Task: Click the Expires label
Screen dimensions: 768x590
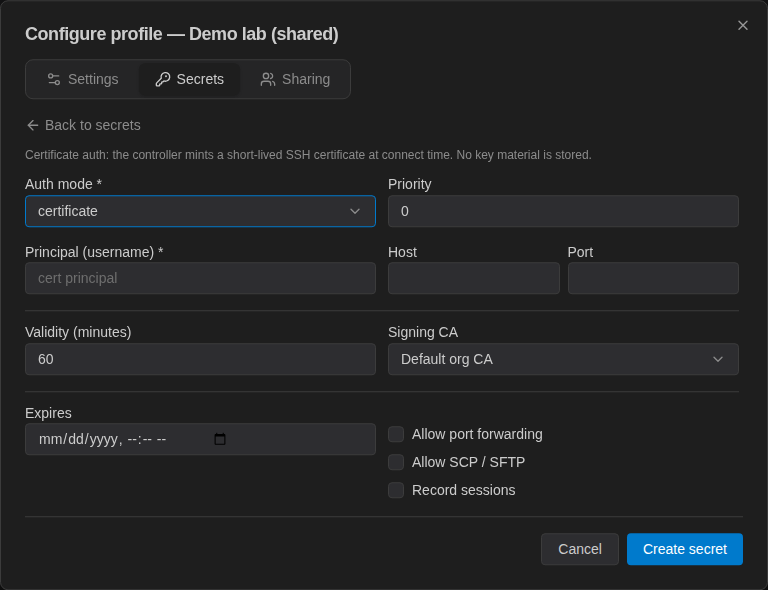Action: tap(48, 413)
